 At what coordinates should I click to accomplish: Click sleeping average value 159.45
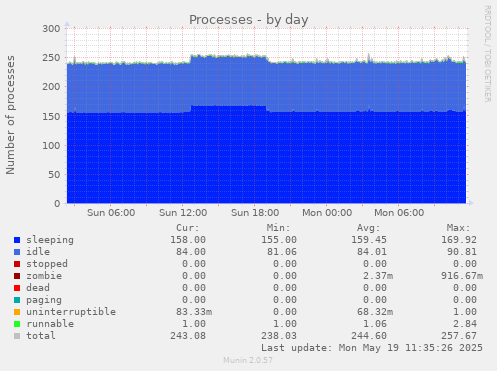[x=369, y=240]
